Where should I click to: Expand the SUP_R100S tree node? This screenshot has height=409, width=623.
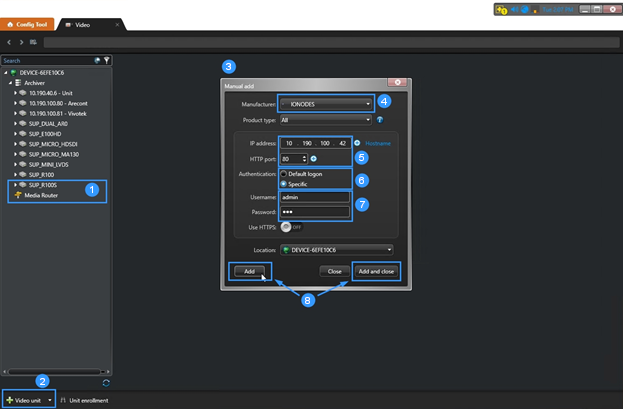16,185
